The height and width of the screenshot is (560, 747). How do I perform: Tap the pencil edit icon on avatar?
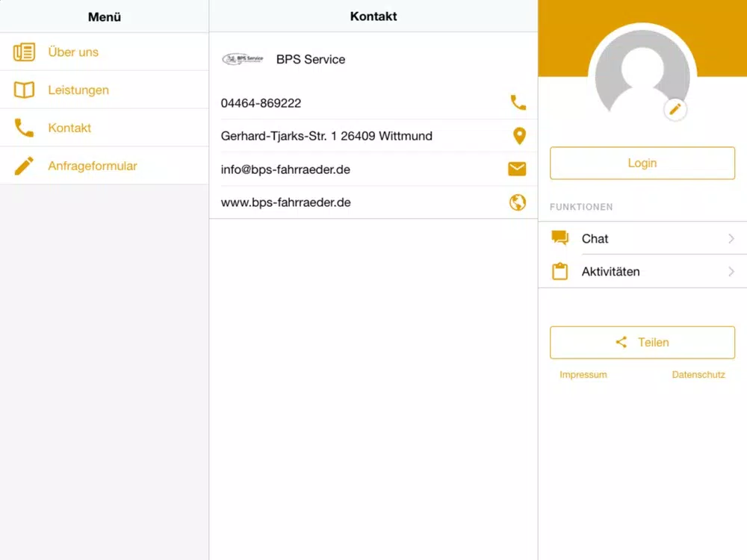click(x=675, y=110)
